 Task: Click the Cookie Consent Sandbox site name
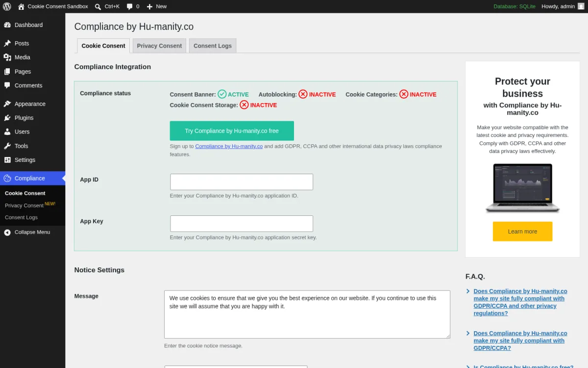[x=58, y=6]
